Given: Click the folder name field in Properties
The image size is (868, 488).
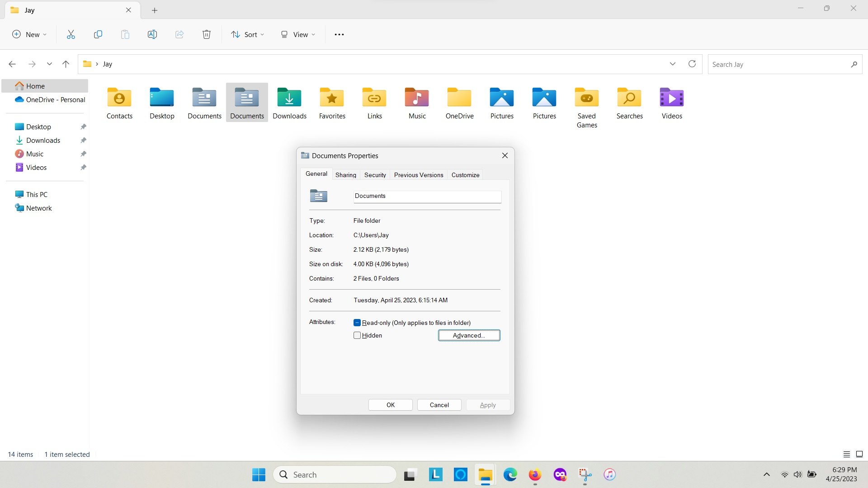Looking at the screenshot, I should pos(427,196).
